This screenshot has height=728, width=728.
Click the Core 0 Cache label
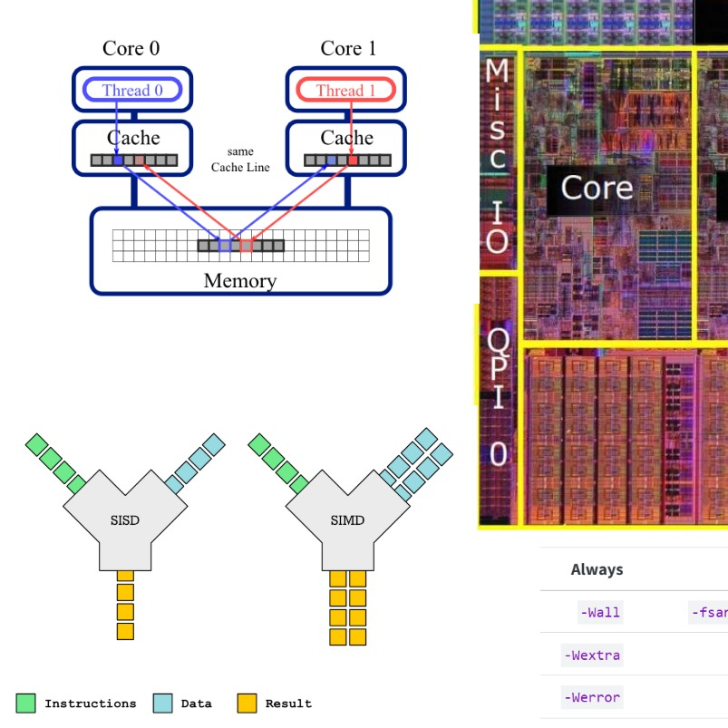tap(132, 138)
